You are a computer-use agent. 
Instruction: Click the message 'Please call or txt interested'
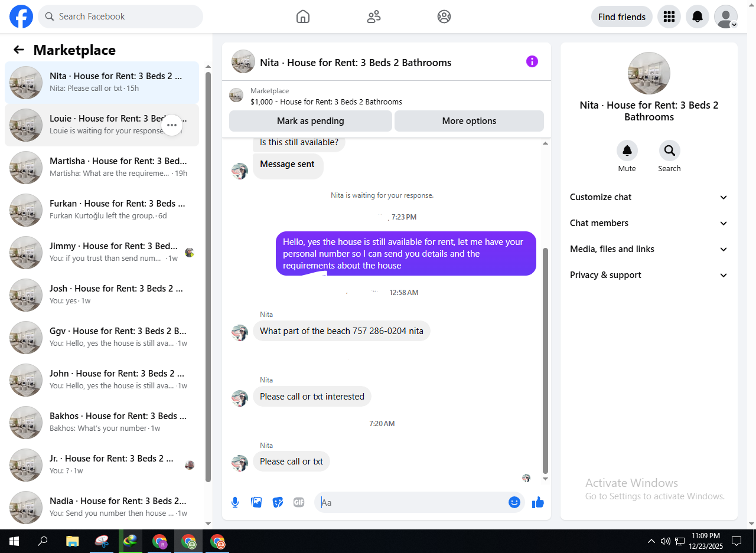coord(312,397)
